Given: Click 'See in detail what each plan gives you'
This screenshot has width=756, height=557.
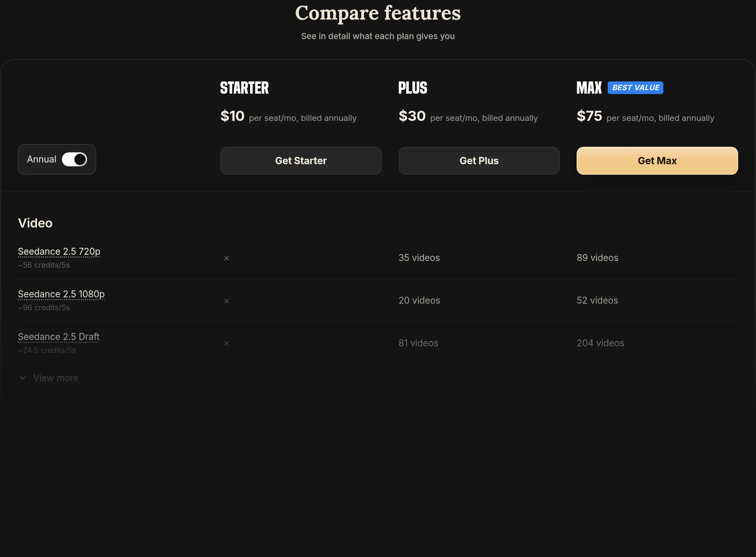Looking at the screenshot, I should click(378, 36).
